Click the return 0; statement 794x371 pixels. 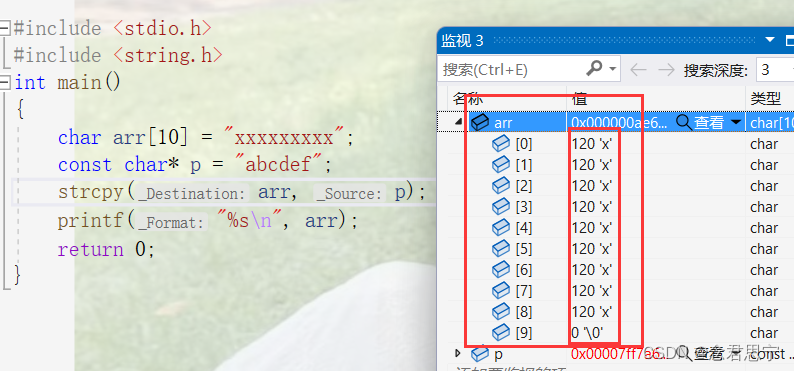pos(106,250)
